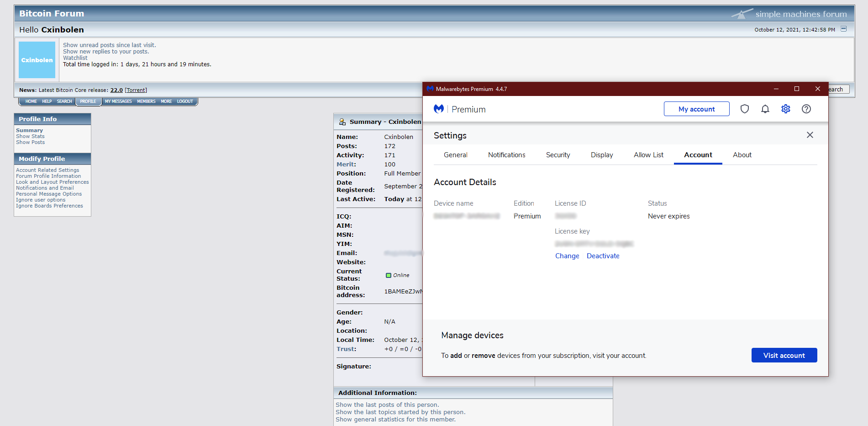This screenshot has height=426, width=868.
Task: Open Look and Layout Preferences
Action: [x=53, y=182]
